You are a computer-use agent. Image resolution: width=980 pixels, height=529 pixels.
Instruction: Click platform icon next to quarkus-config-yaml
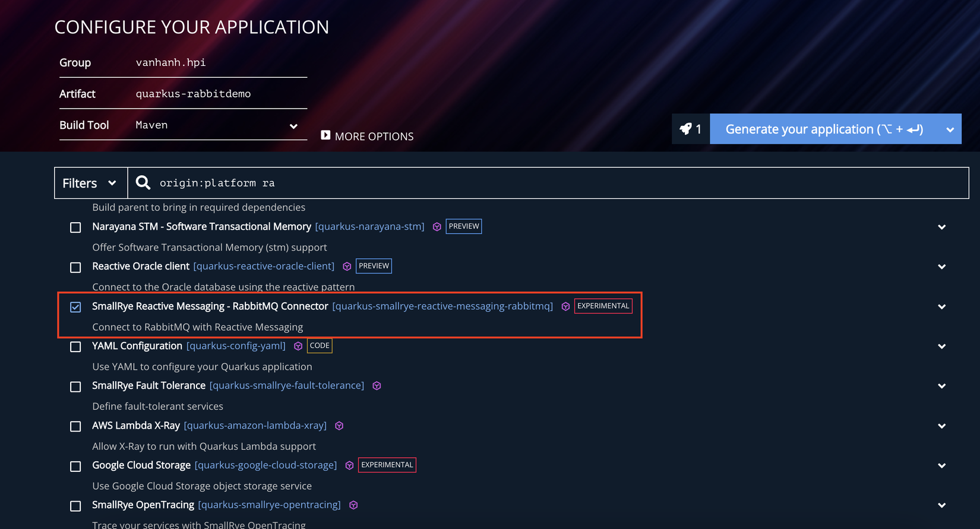coord(298,346)
